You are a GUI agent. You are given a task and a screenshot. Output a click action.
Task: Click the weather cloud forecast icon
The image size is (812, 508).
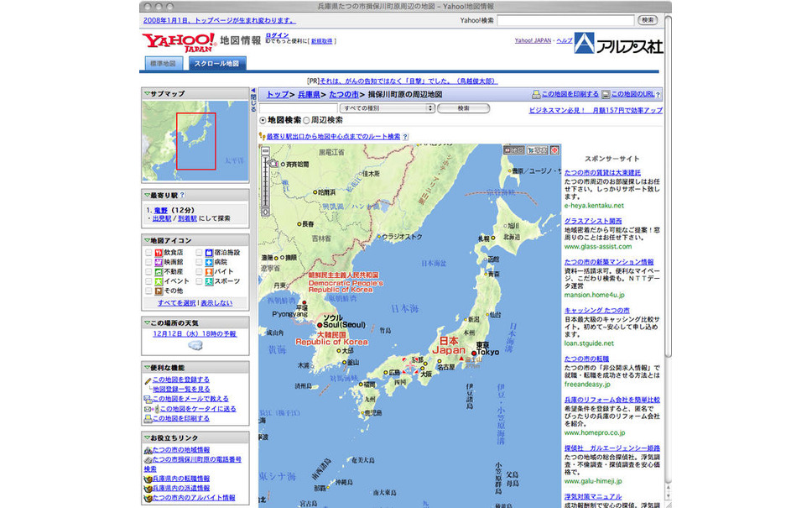[x=195, y=345]
